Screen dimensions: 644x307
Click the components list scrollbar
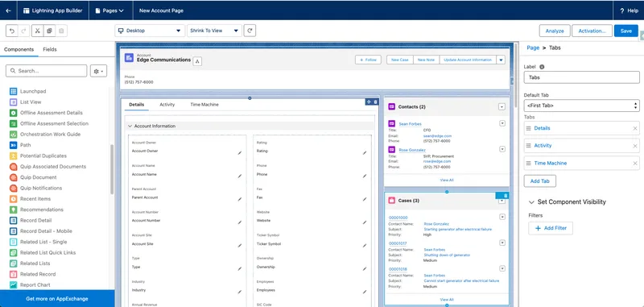(112, 169)
